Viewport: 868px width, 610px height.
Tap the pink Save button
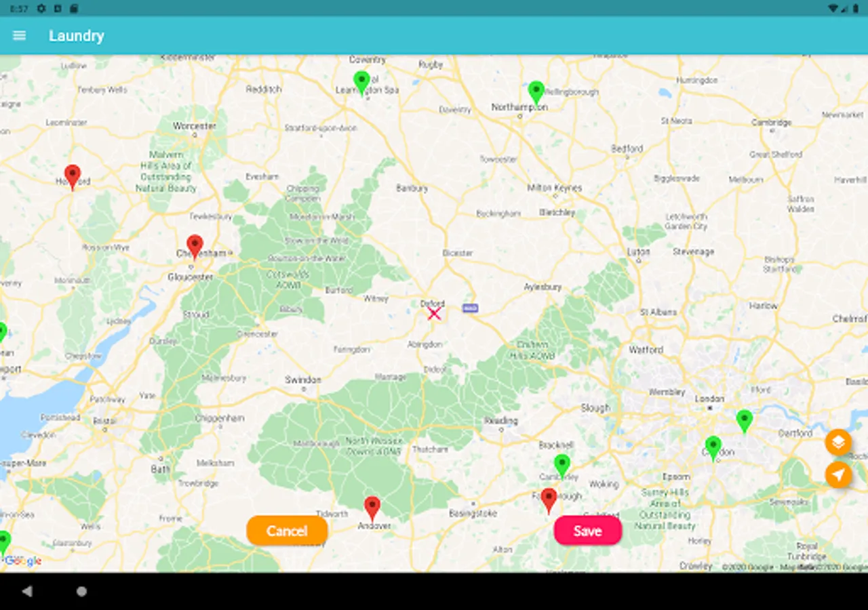(588, 531)
